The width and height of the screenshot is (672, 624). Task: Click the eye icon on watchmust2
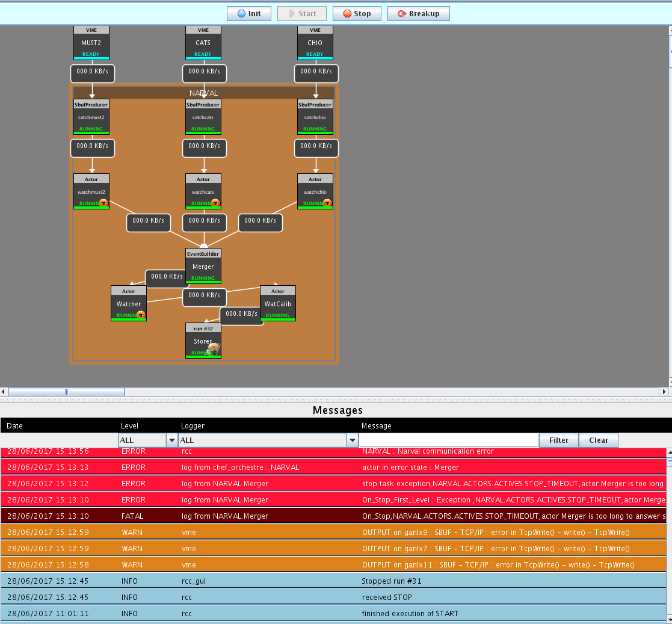pyautogui.click(x=103, y=203)
